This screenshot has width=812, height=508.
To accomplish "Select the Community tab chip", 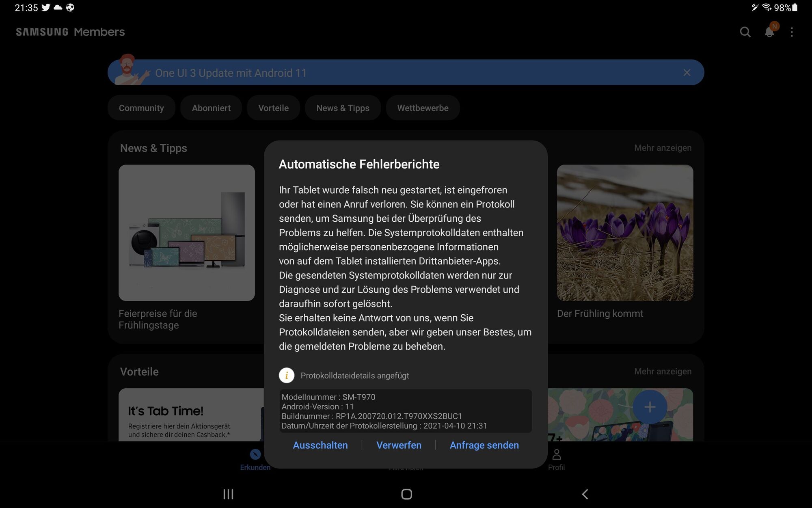I will [141, 108].
